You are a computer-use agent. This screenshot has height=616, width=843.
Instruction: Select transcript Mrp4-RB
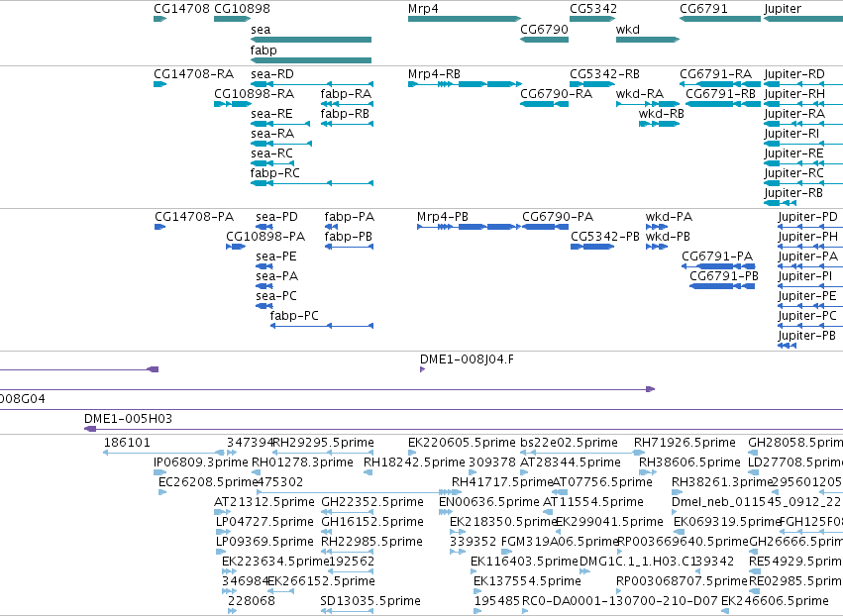tap(465, 84)
